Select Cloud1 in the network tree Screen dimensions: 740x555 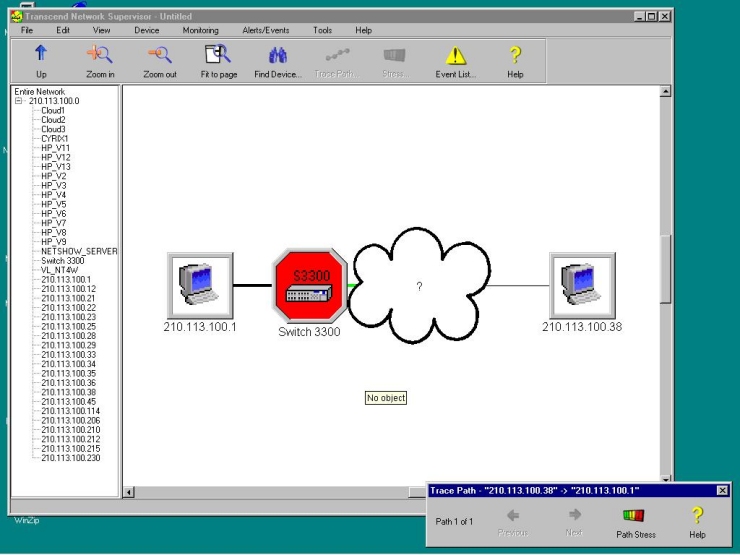tap(53, 110)
